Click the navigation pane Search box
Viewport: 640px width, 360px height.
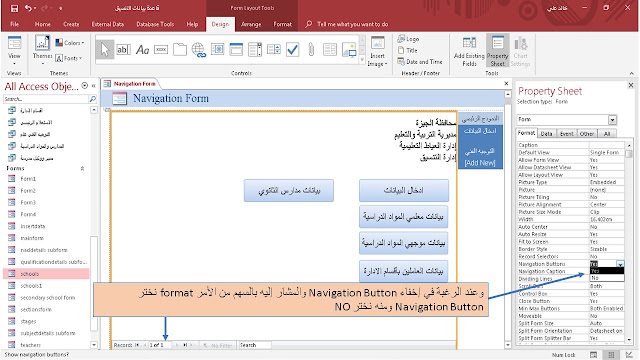46,99
